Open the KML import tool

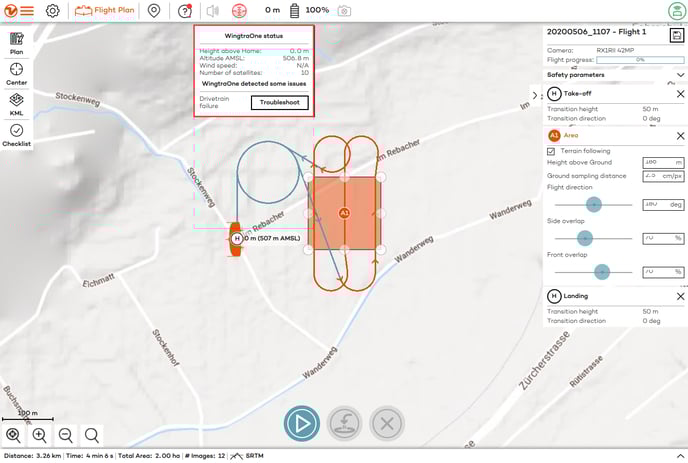tap(16, 104)
